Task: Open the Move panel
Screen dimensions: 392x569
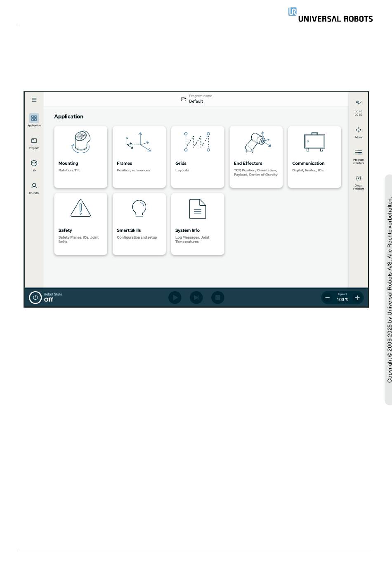Action: click(x=358, y=132)
